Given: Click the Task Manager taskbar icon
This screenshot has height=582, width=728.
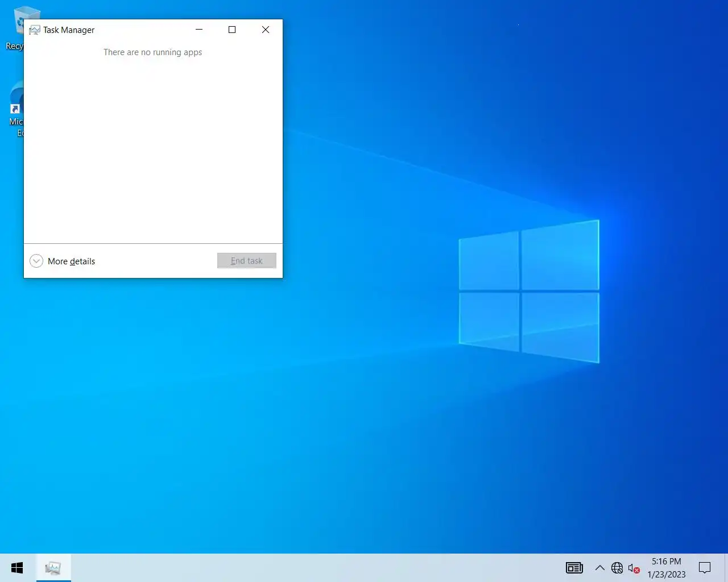Looking at the screenshot, I should point(53,568).
